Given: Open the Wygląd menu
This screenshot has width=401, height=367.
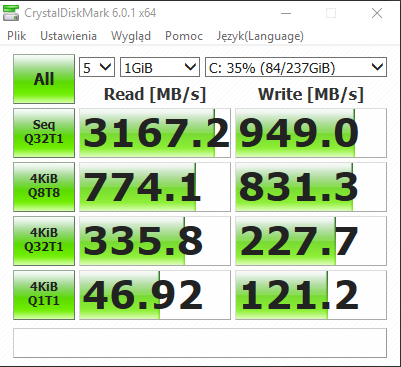Looking at the screenshot, I should click(131, 36).
